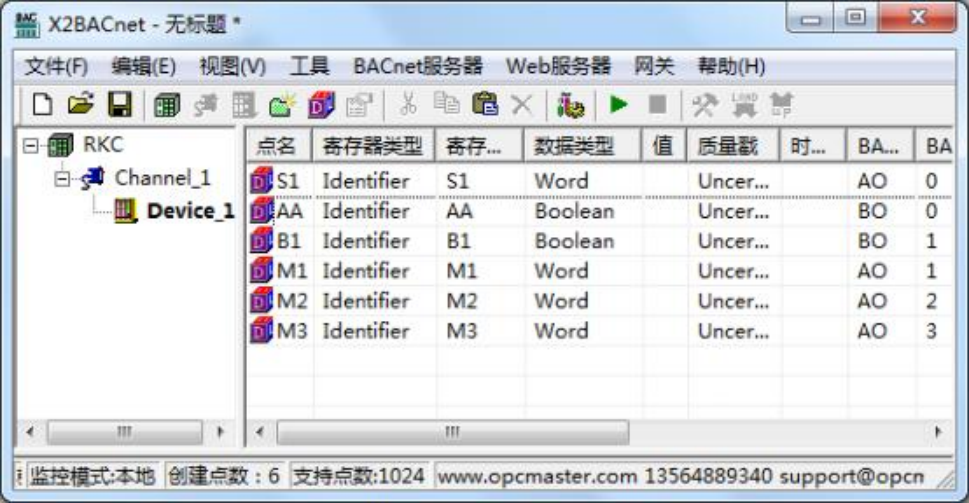Sort by the 质量戳 column header
Viewport: 969px width, 503px height.
(x=734, y=146)
